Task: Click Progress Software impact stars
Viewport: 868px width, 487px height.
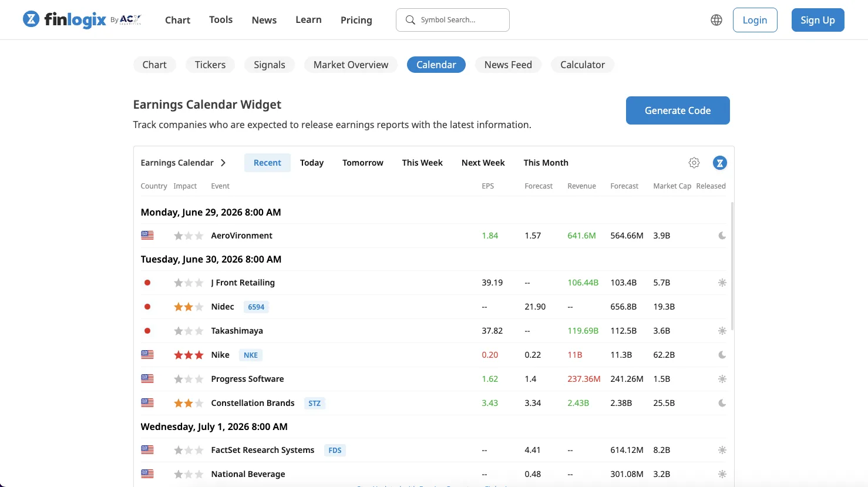Action: 189,379
